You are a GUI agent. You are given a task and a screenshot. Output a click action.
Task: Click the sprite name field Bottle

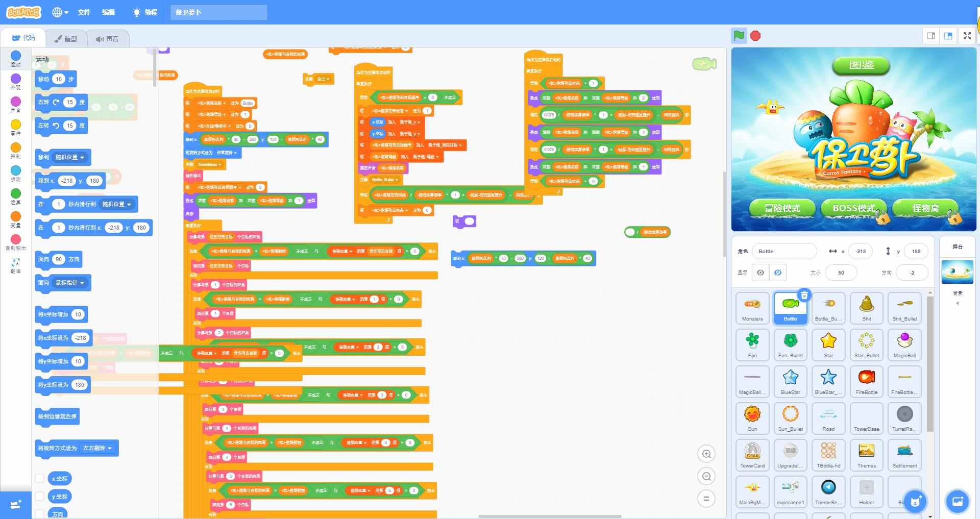pyautogui.click(x=784, y=251)
